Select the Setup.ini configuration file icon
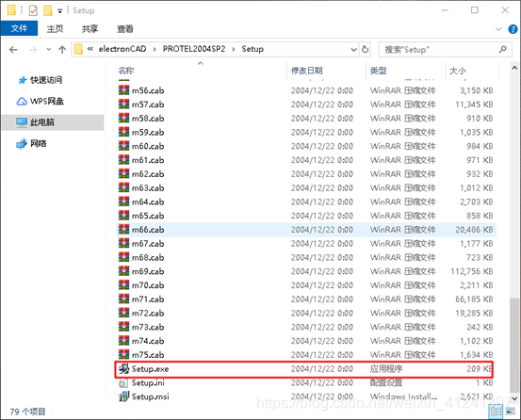 [x=123, y=383]
